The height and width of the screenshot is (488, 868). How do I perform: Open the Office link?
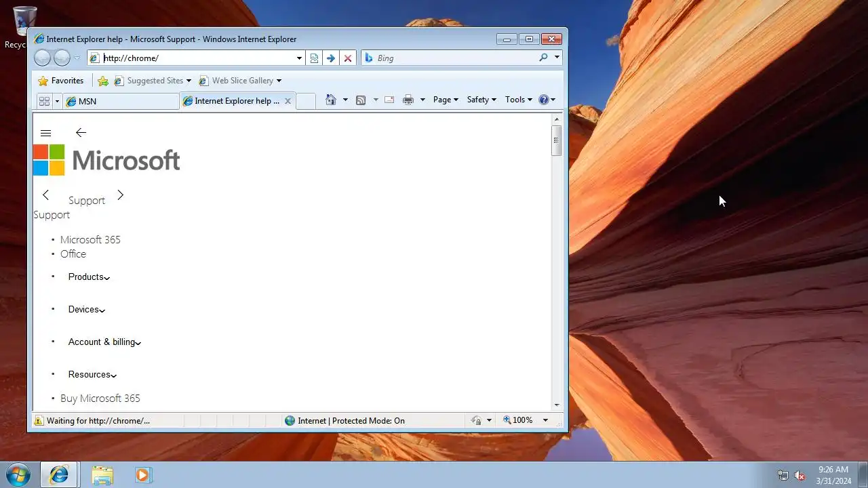(x=73, y=254)
